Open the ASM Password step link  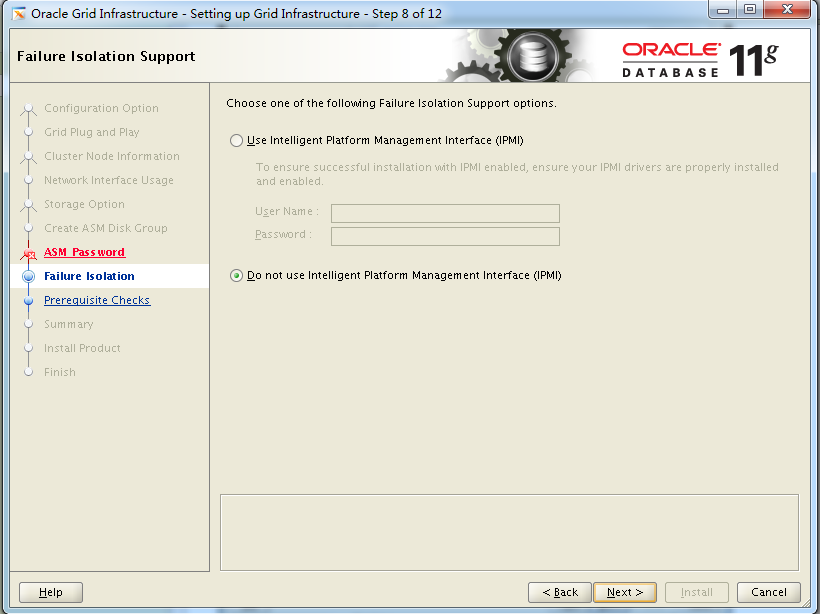pyautogui.click(x=84, y=252)
